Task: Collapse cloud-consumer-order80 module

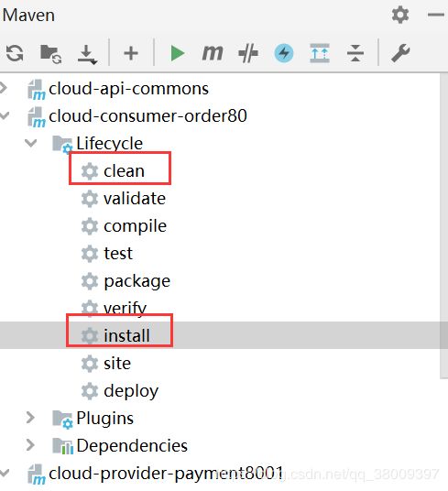Action: coord(4,115)
